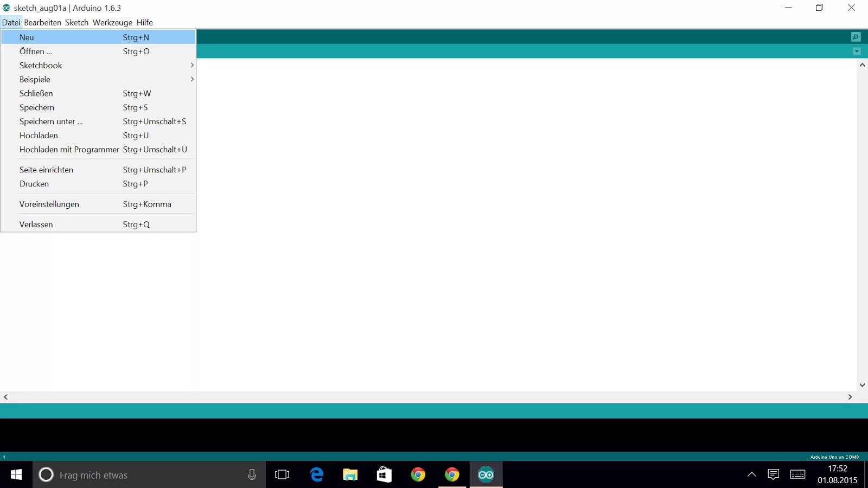Viewport: 868px width, 488px height.
Task: Open the first Chrome taskbar icon
Action: pyautogui.click(x=418, y=475)
